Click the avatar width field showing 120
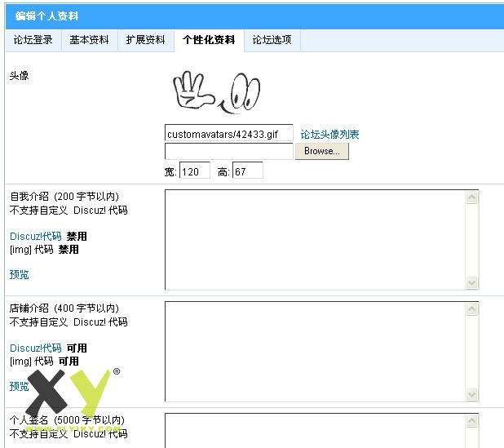Image resolution: width=504 pixels, height=448 pixels. (x=194, y=171)
